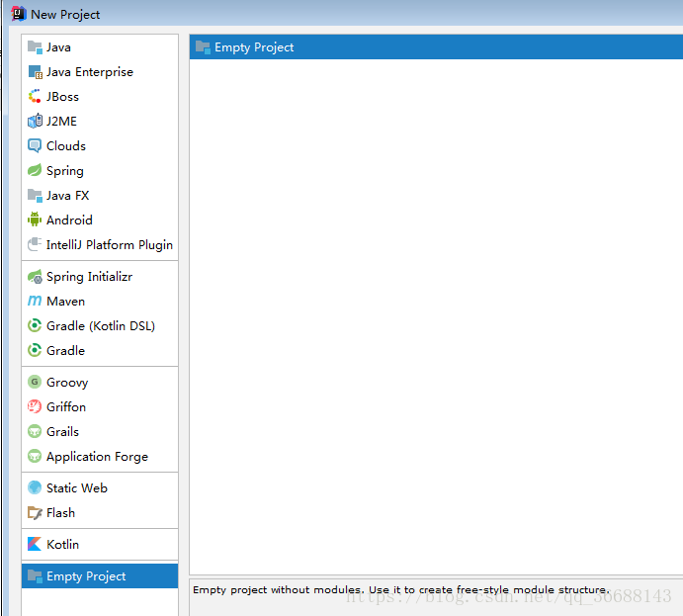Choose Kotlin project type
The width and height of the screenshot is (683, 616).
[x=100, y=544]
